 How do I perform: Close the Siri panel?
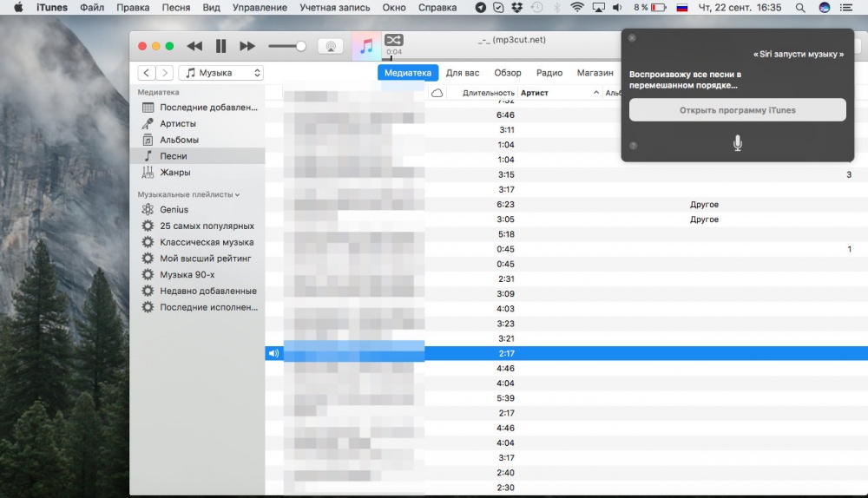[632, 38]
